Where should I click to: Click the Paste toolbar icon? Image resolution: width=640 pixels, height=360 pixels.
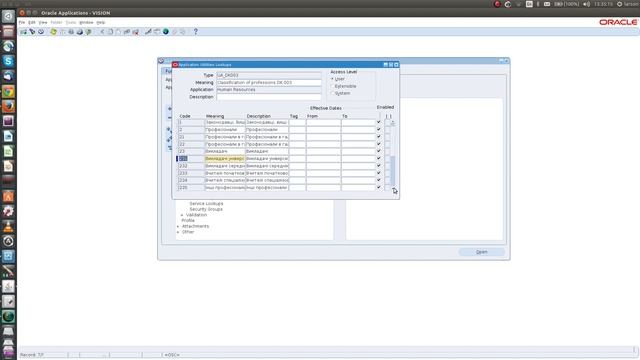click(118, 31)
